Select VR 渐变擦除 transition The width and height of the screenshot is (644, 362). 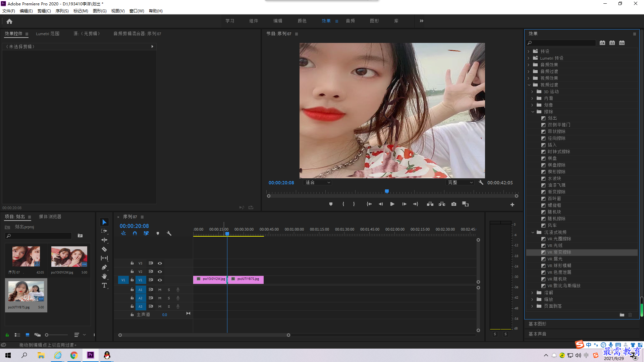point(582,252)
